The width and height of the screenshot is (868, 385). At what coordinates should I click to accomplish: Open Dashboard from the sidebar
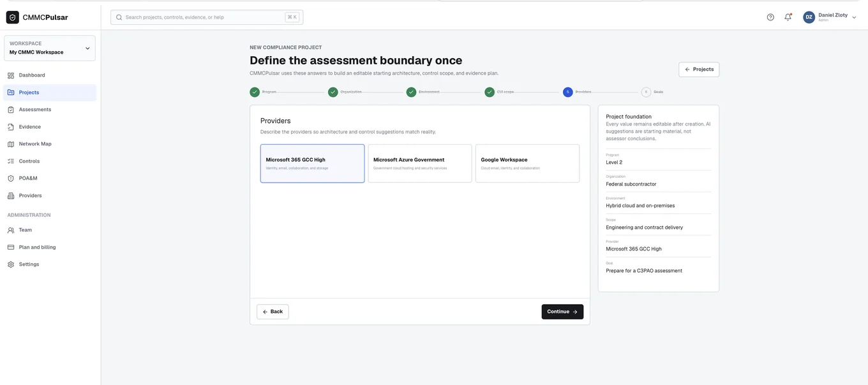pyautogui.click(x=50, y=75)
